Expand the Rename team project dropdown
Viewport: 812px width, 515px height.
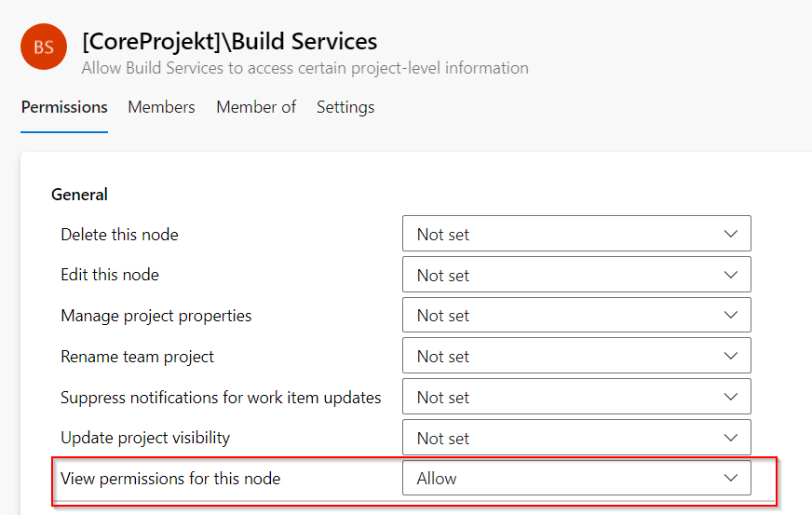(575, 357)
